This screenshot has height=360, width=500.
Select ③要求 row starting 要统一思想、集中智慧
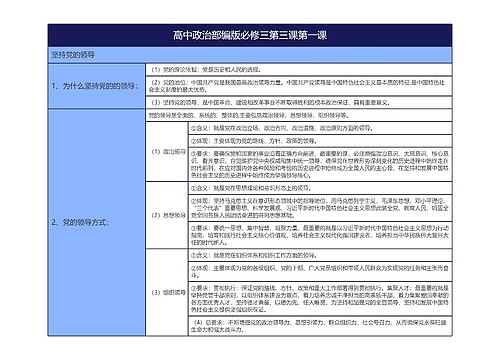[x=320, y=235]
